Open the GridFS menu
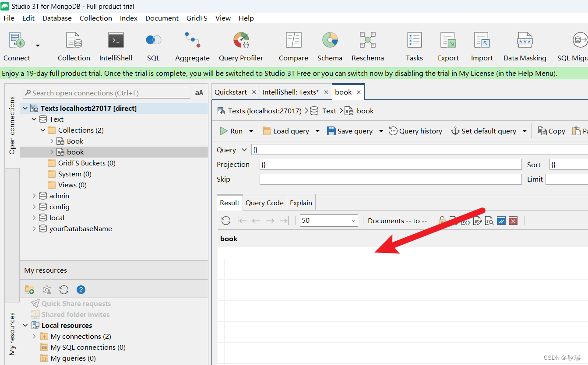 (x=197, y=18)
